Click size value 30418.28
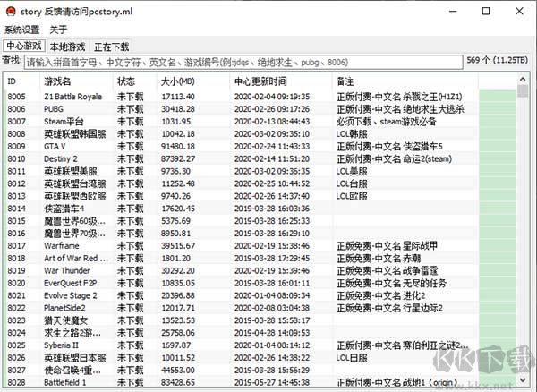The height and width of the screenshot is (392, 537). pyautogui.click(x=178, y=109)
